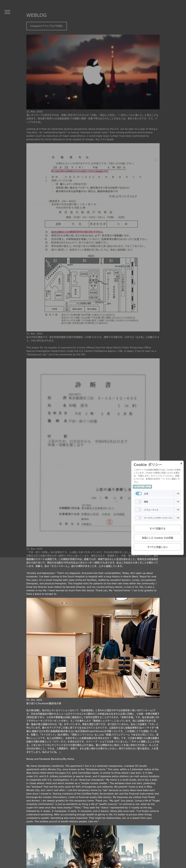This screenshot has height=868, width=186.
Task: Click the WEBLOG heading
Action: click(37, 15)
